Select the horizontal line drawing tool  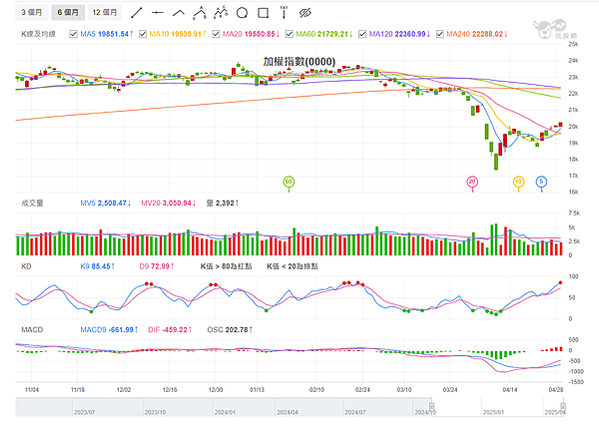point(157,13)
